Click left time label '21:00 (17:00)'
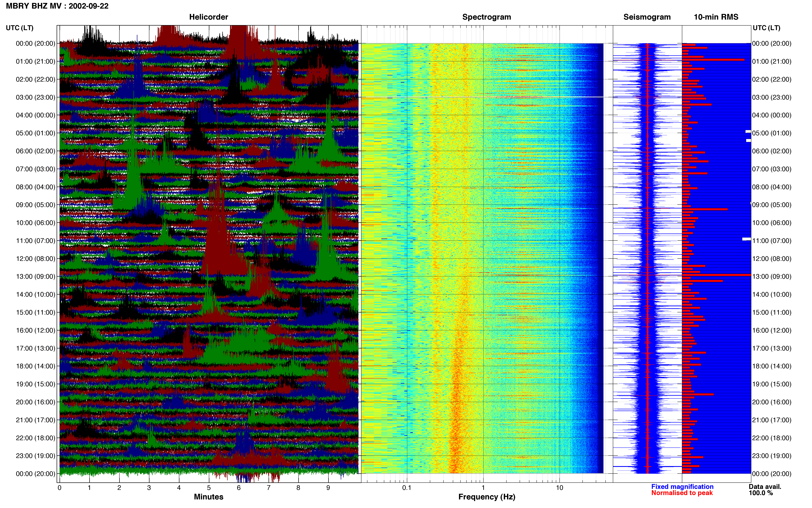This screenshot has width=812, height=508. point(36,420)
